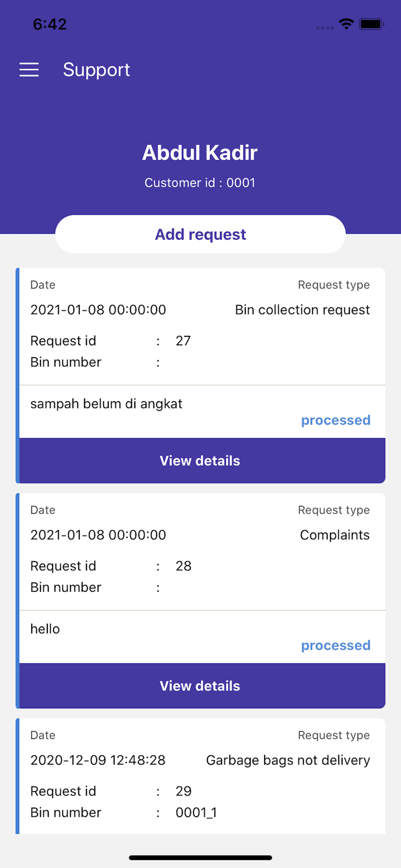This screenshot has width=401, height=868.
Task: Tap the date 2020-12-09 12:48:28
Action: (98, 760)
